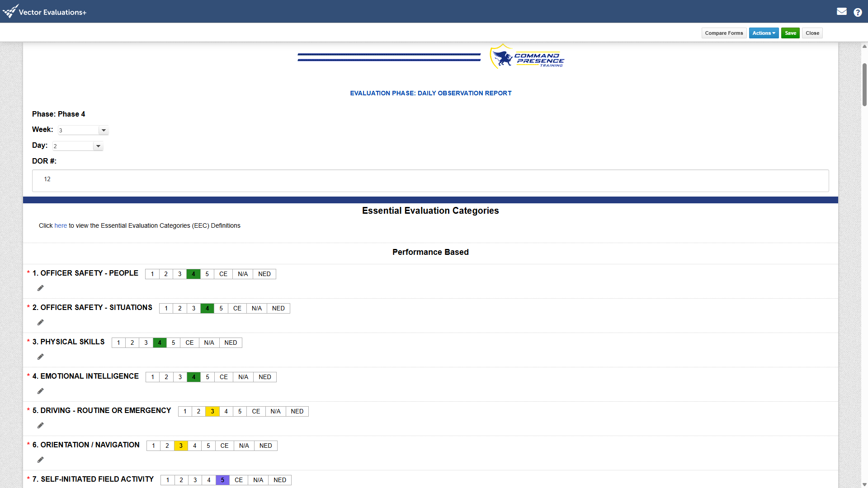Screen dimensions: 868x488
Task: Select N/A for Physical Skills
Action: (x=209, y=343)
